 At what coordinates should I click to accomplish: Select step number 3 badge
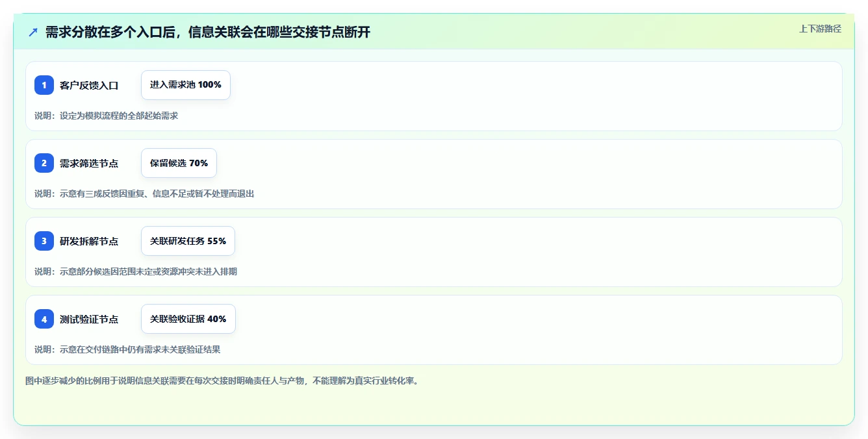click(44, 241)
